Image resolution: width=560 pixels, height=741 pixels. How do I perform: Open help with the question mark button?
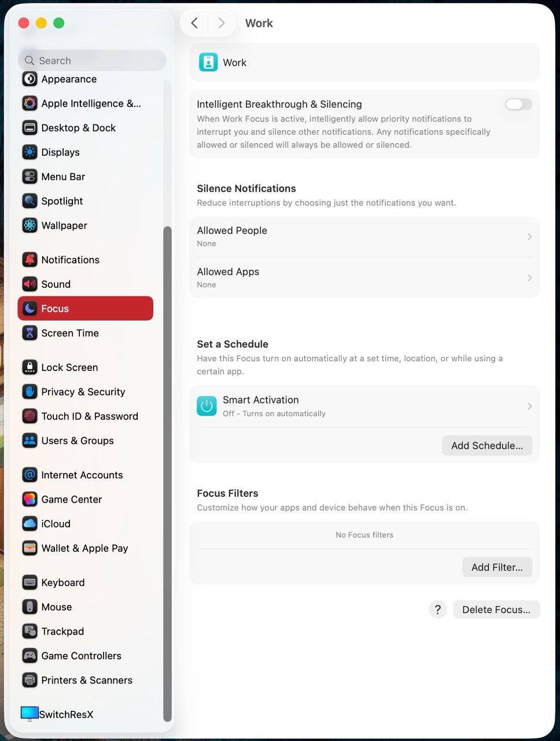pyautogui.click(x=438, y=610)
